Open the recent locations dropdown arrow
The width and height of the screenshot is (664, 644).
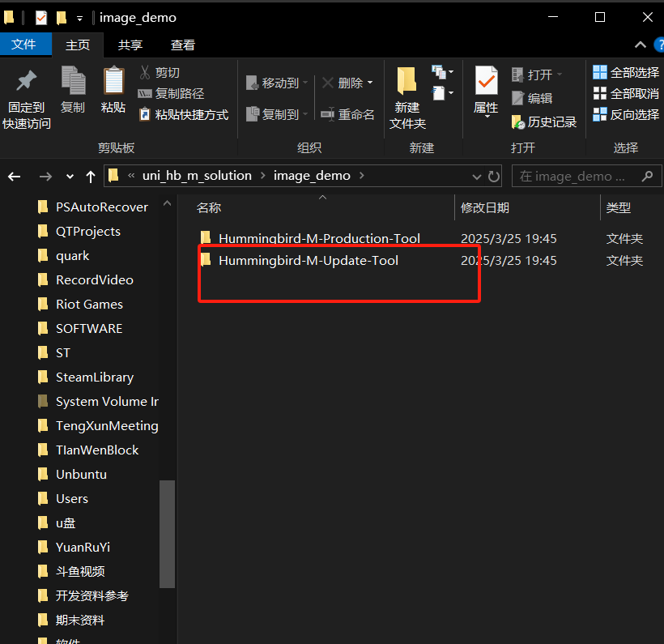coord(70,177)
